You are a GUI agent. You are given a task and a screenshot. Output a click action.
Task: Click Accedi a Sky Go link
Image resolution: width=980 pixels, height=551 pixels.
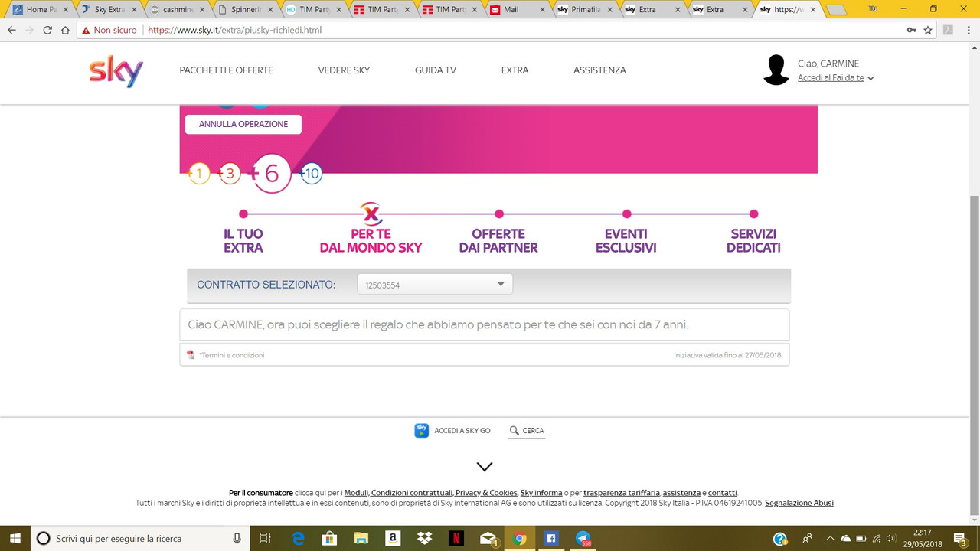(x=462, y=431)
